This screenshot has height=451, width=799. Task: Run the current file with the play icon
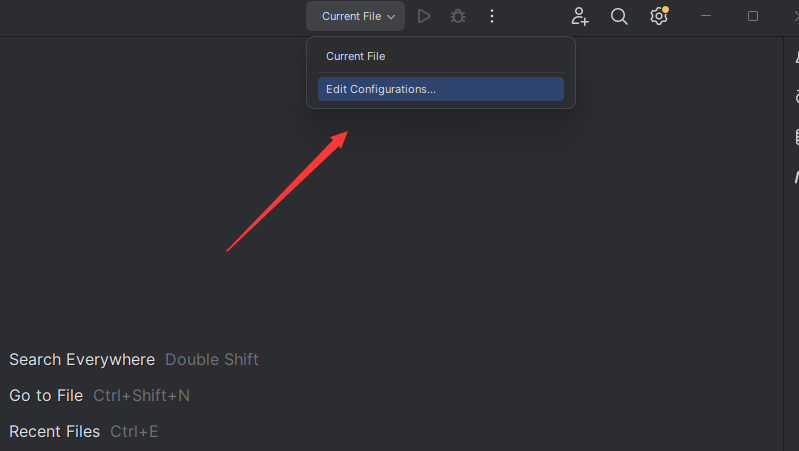(424, 16)
